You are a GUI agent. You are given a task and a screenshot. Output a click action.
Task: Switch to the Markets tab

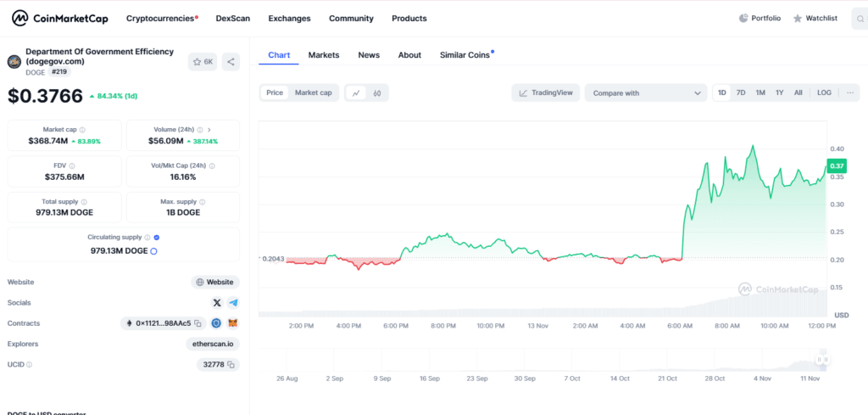[x=324, y=55]
